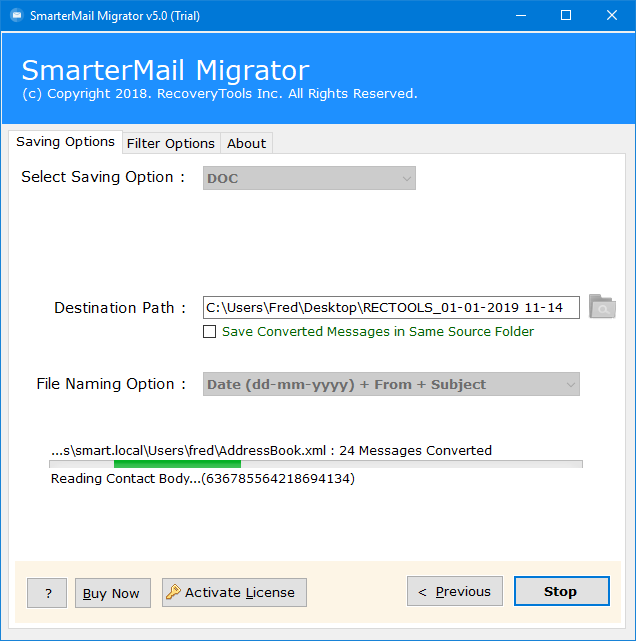Enable Save Converted Messages in Same Source Folder
This screenshot has width=636, height=641.
pyautogui.click(x=210, y=332)
